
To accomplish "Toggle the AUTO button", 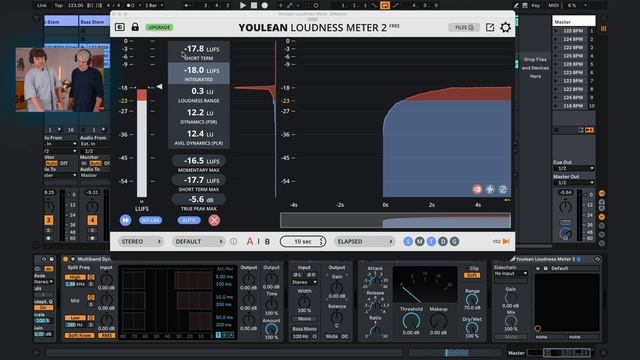I will (189, 220).
